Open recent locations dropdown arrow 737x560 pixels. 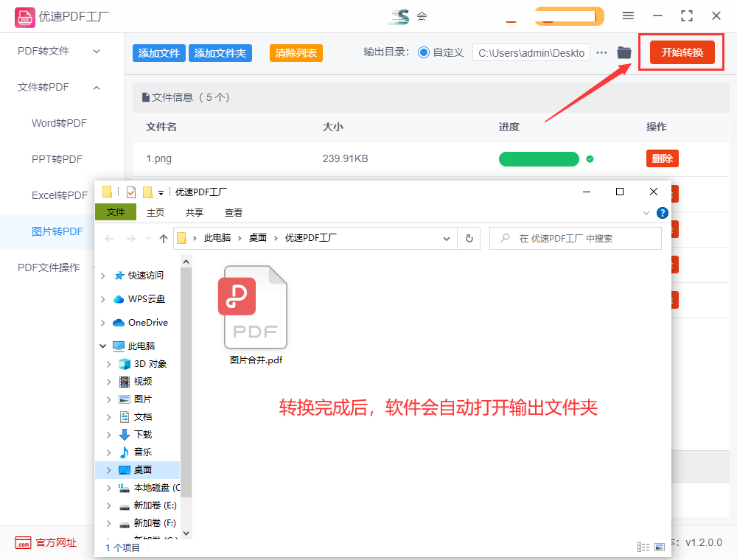coord(149,239)
